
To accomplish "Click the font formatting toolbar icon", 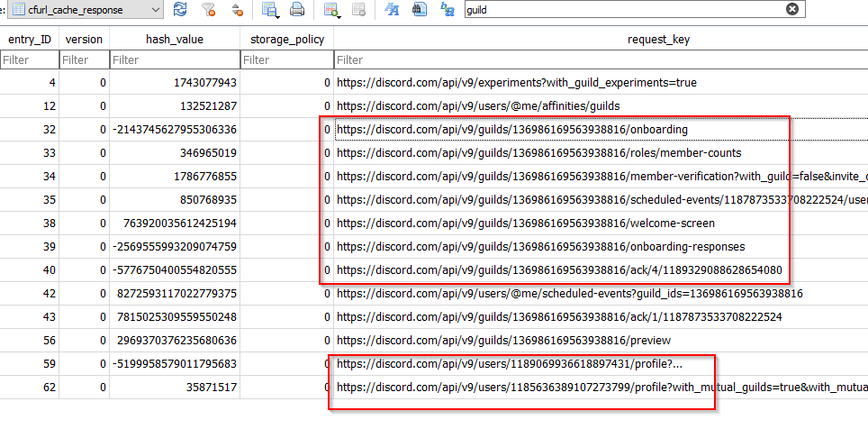I will click(x=392, y=9).
